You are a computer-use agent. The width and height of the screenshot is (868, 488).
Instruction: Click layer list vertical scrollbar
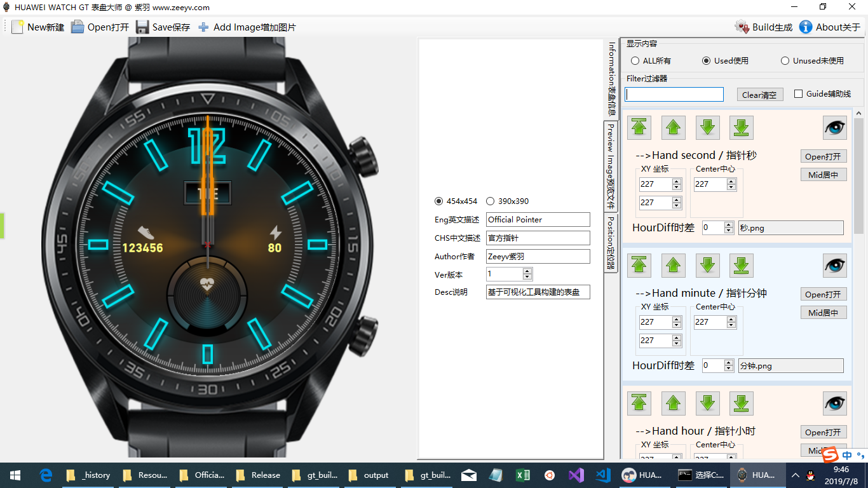(x=858, y=283)
